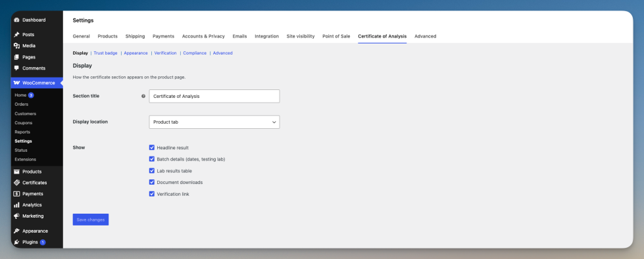Image resolution: width=644 pixels, height=259 pixels.
Task: Click the Dashboard gauge icon
Action: click(x=17, y=20)
